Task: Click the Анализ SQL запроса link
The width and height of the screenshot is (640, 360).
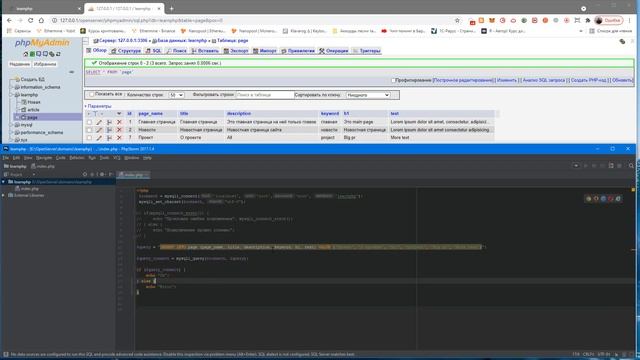Action: (x=544, y=80)
